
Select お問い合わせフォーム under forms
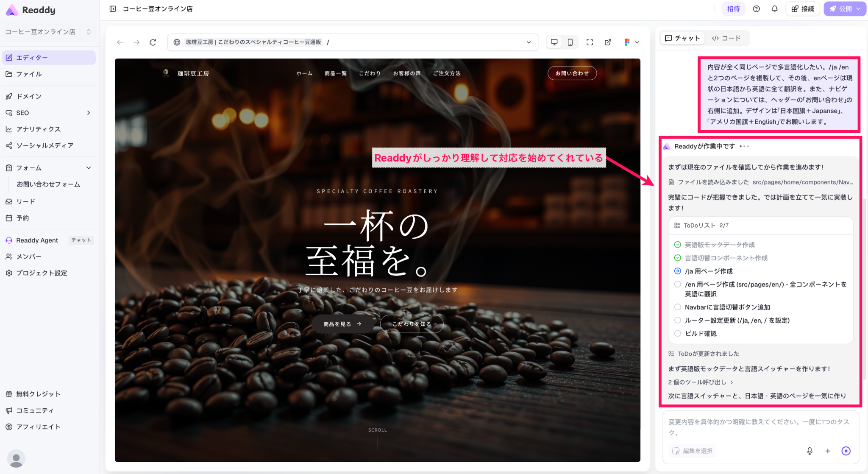point(48,184)
